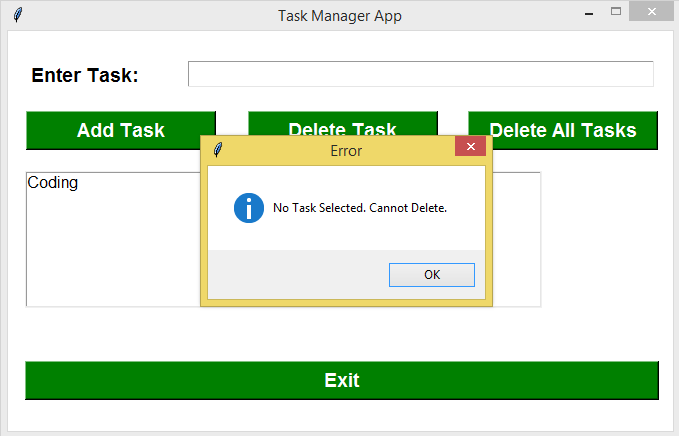Click the 'No Task Selected. Cannot Delete.' message

[x=360, y=208]
